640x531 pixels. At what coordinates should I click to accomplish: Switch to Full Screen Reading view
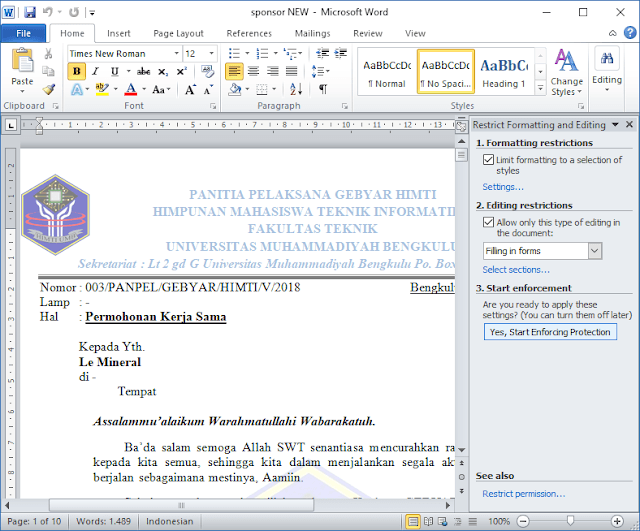pyautogui.click(x=428, y=521)
